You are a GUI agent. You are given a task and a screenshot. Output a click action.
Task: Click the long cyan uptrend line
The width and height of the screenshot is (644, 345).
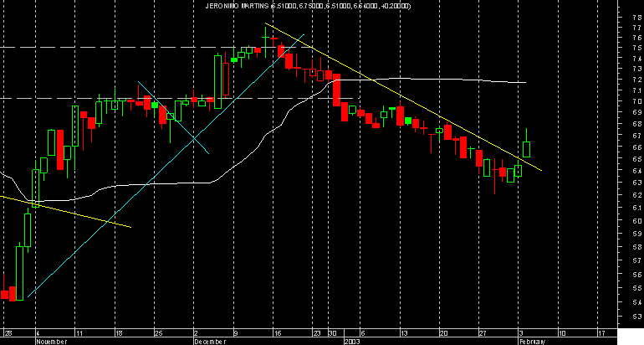point(166,166)
